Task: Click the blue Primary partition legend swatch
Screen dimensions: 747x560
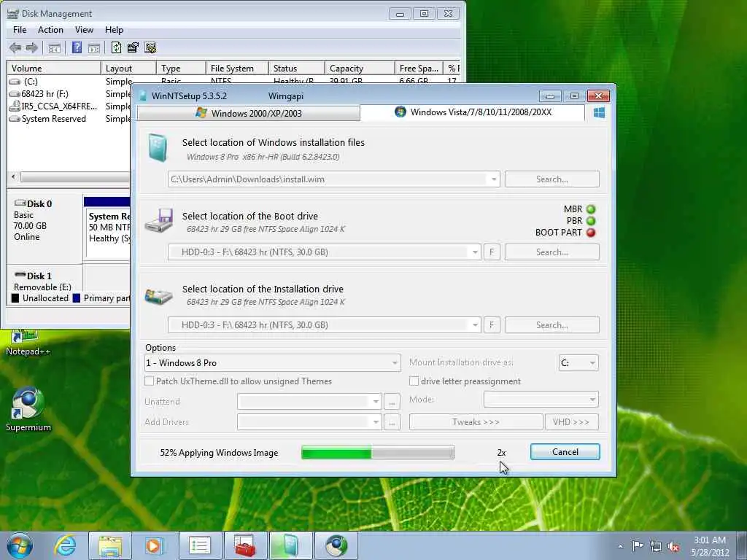Action: 76,298
